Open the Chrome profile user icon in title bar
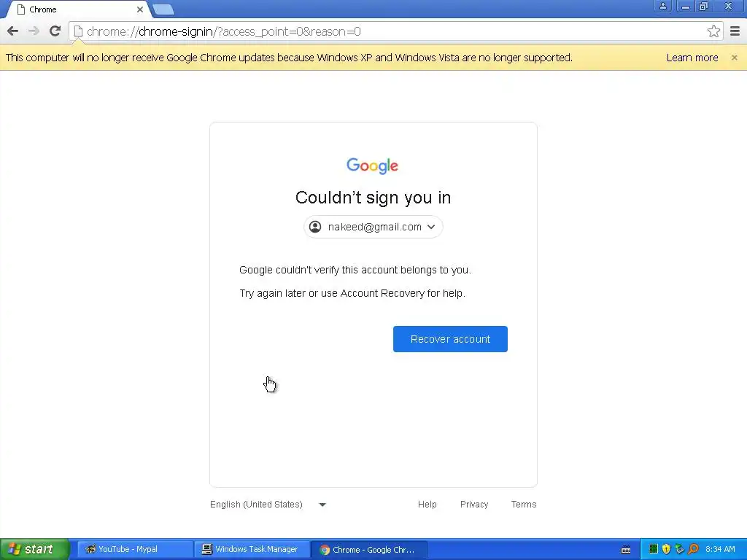Screen dimensions: 747x560 tap(662, 6)
